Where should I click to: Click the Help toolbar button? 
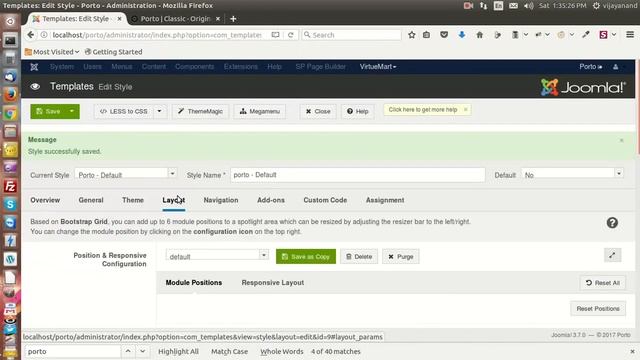[x=358, y=111]
